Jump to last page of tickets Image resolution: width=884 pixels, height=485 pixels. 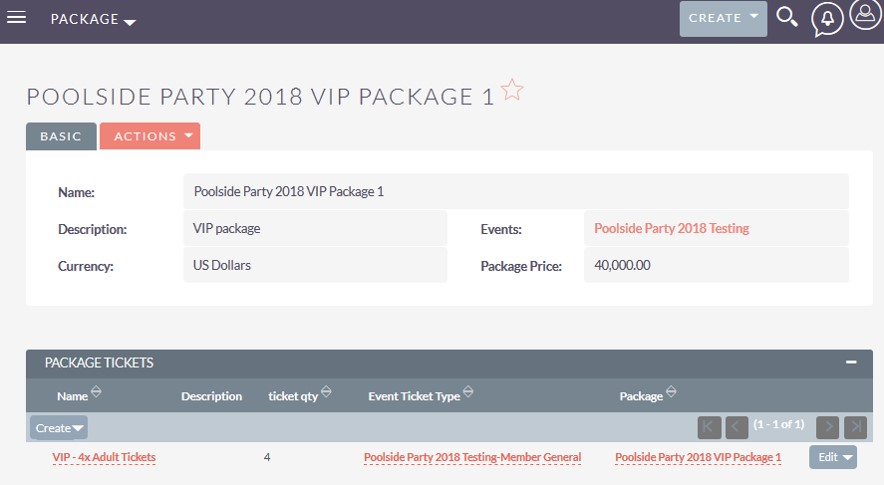coord(855,427)
